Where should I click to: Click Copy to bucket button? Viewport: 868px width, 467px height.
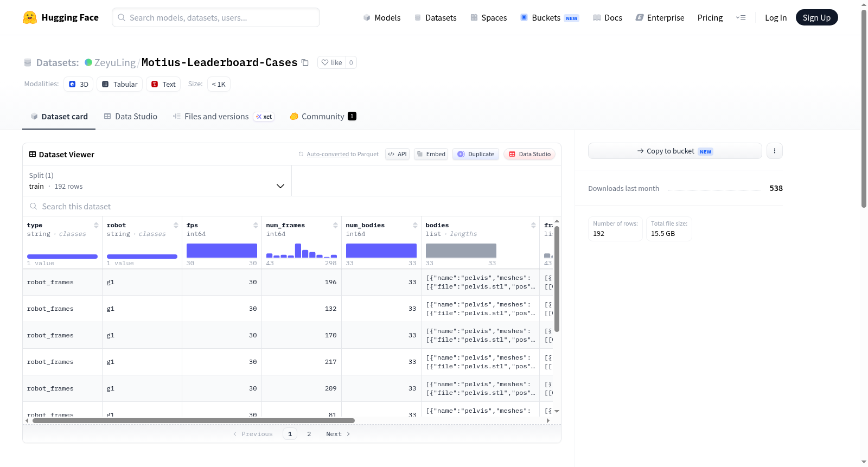675,151
